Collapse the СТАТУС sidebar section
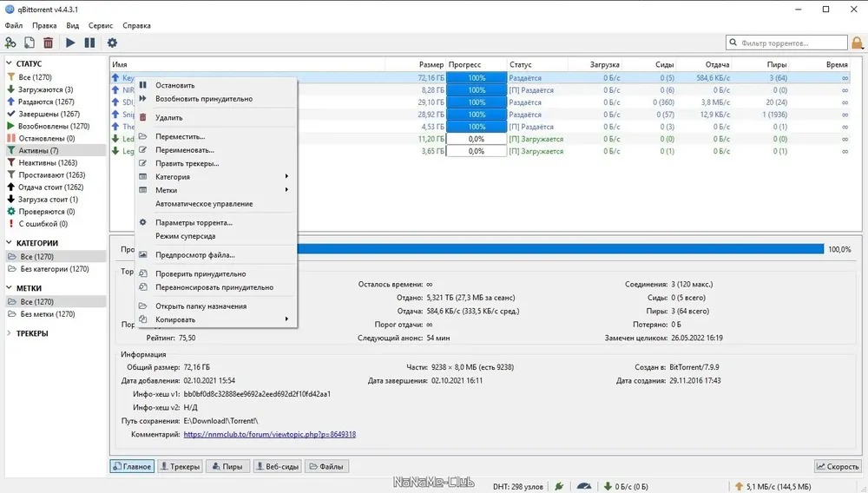 [9, 63]
